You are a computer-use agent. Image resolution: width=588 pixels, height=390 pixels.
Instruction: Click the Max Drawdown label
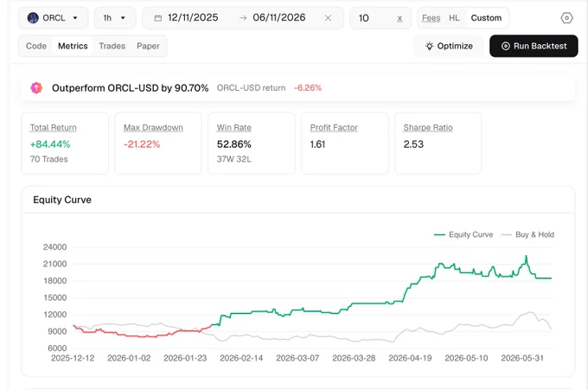point(153,127)
